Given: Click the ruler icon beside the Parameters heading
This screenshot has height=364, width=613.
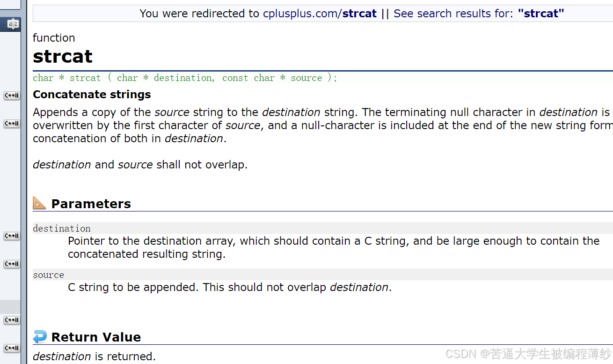Looking at the screenshot, I should coord(39,202).
